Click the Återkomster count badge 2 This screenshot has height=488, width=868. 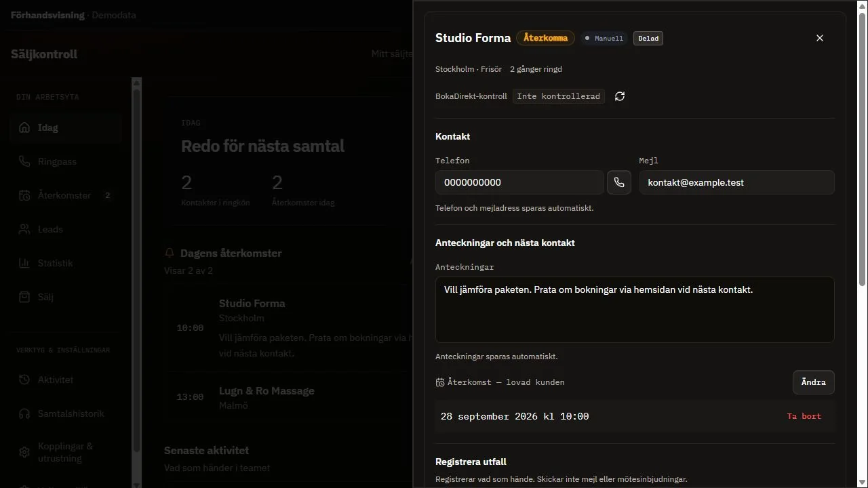[107, 195]
